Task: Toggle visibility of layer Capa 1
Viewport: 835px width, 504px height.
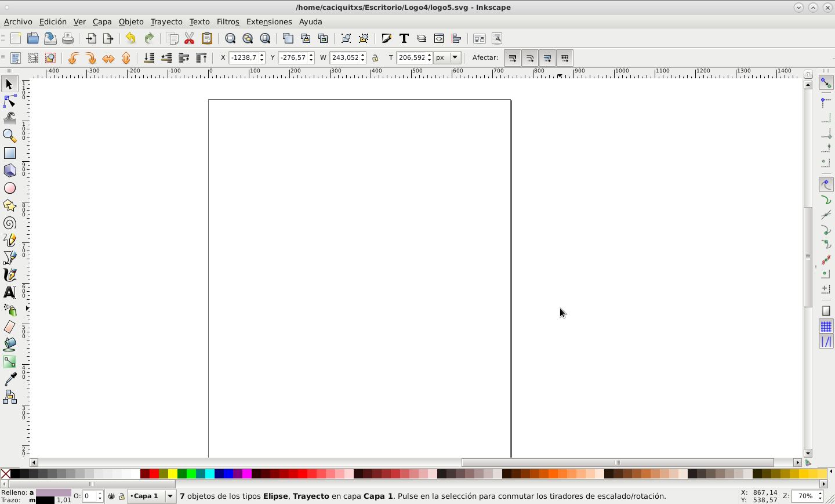Action: (x=111, y=496)
